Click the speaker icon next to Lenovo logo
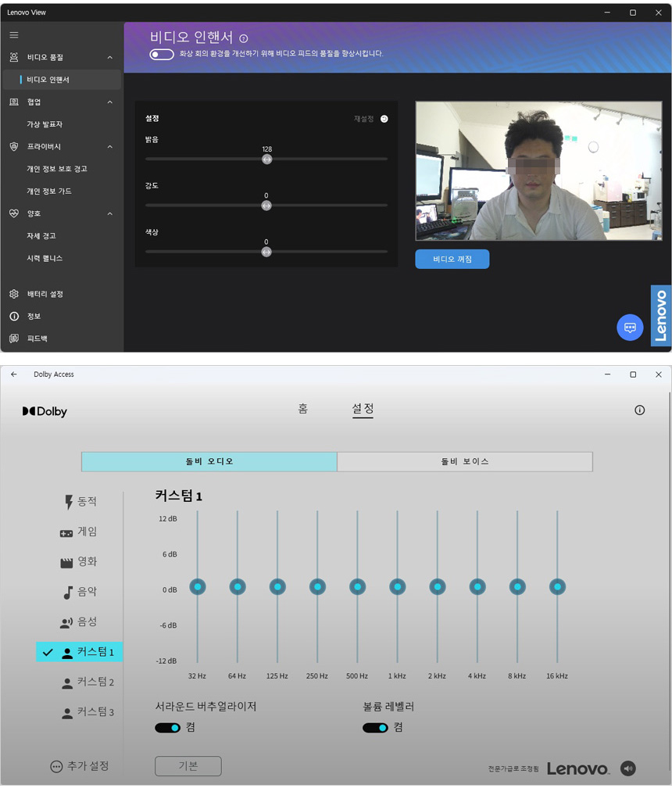 [628, 768]
